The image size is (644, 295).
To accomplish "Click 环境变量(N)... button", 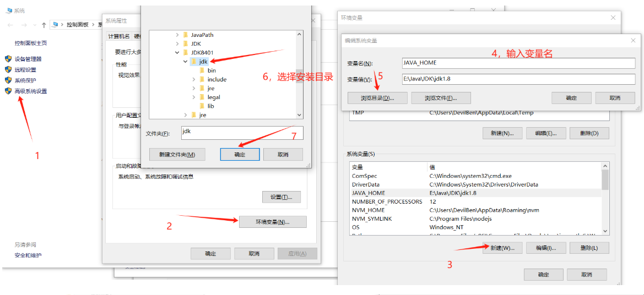I will point(273,222).
